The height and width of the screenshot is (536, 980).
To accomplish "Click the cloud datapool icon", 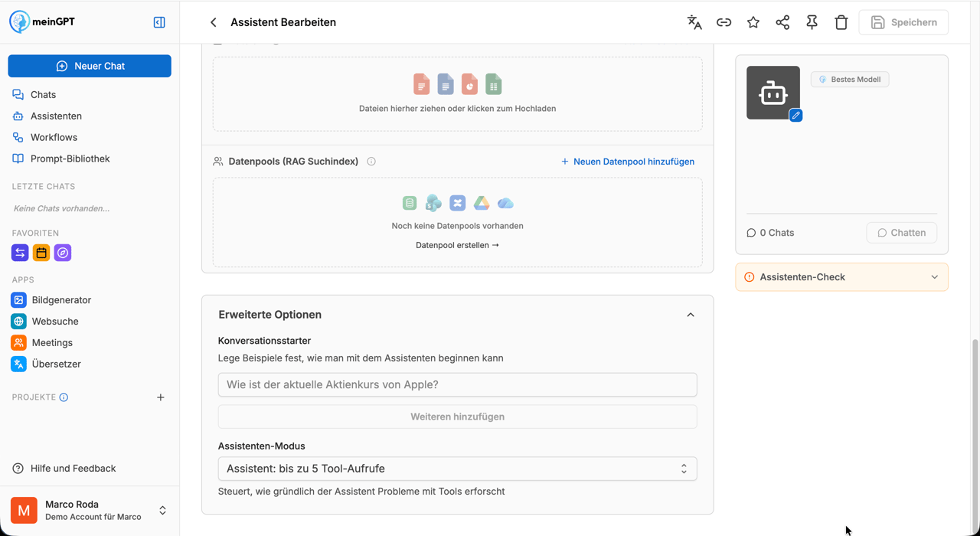I will 505,203.
